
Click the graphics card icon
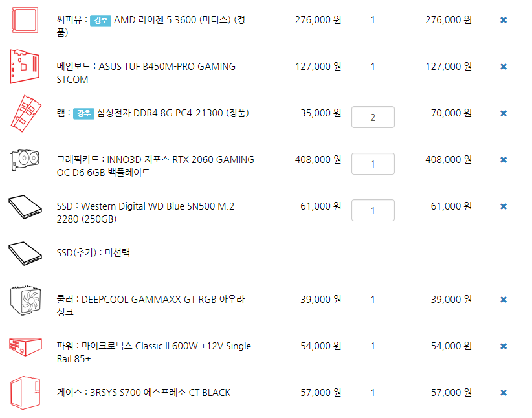(x=25, y=160)
